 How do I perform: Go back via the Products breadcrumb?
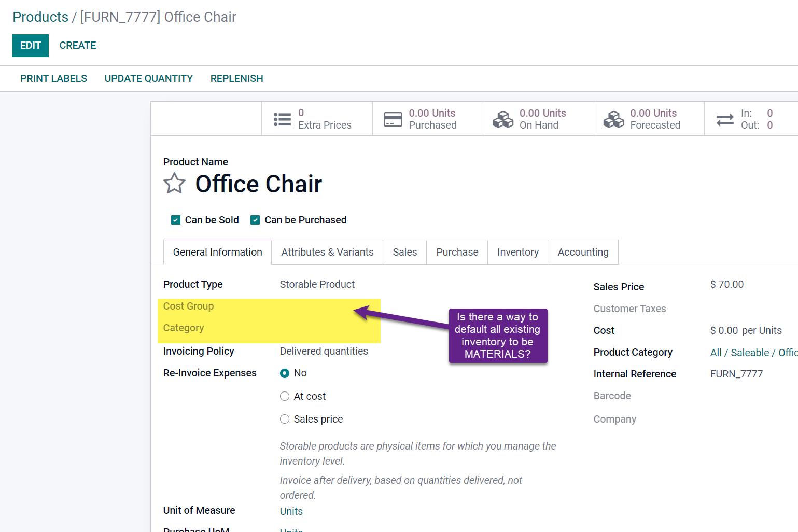[40, 17]
